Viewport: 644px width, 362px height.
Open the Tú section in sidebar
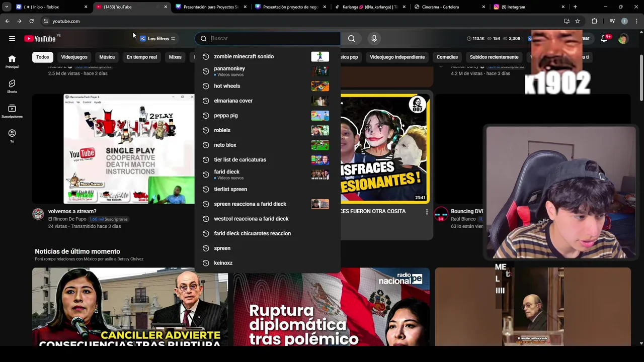click(x=12, y=136)
